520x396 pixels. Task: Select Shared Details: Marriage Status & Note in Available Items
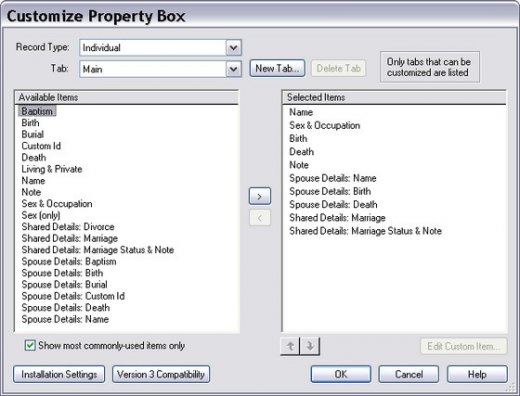(97, 250)
